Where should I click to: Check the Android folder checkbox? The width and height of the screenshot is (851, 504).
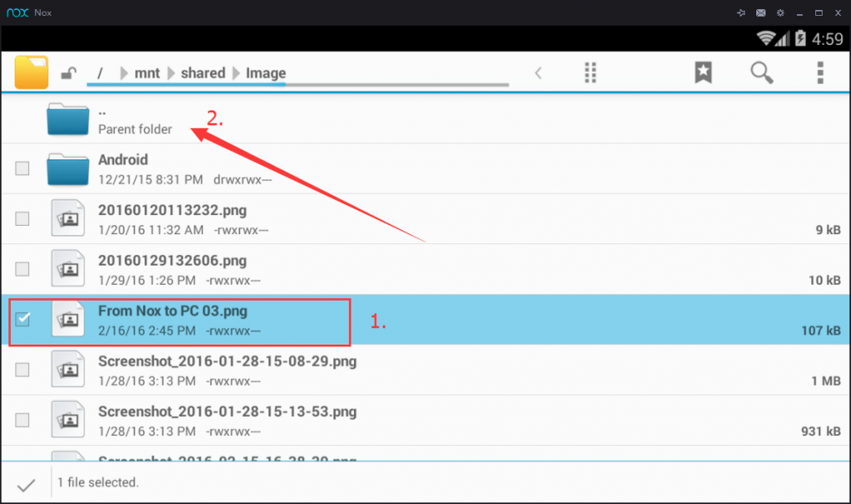[22, 169]
